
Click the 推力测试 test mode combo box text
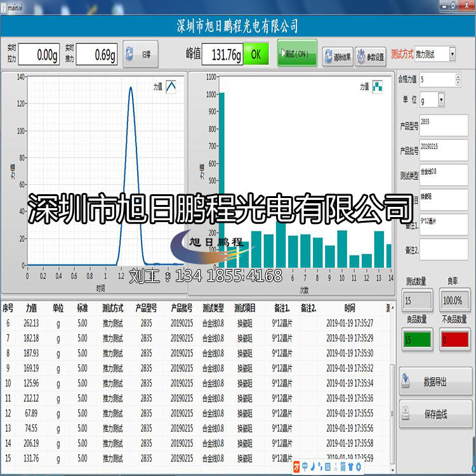click(x=425, y=55)
